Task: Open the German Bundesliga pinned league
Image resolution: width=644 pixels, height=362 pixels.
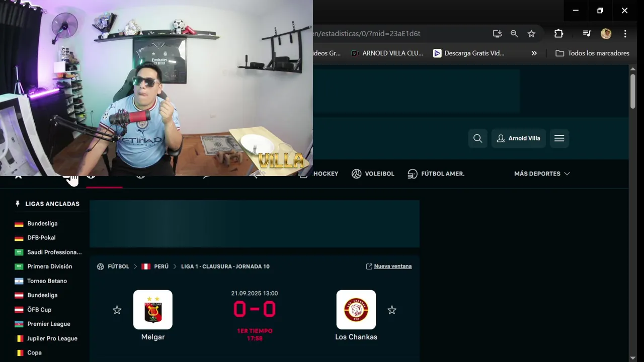Action: pos(42,223)
